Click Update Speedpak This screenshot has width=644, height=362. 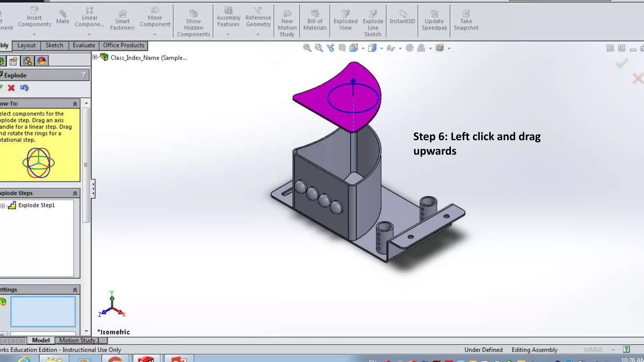[x=434, y=20]
